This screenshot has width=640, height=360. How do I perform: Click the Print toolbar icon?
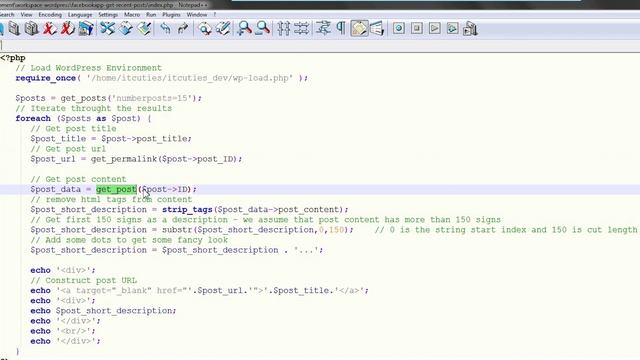(86, 29)
